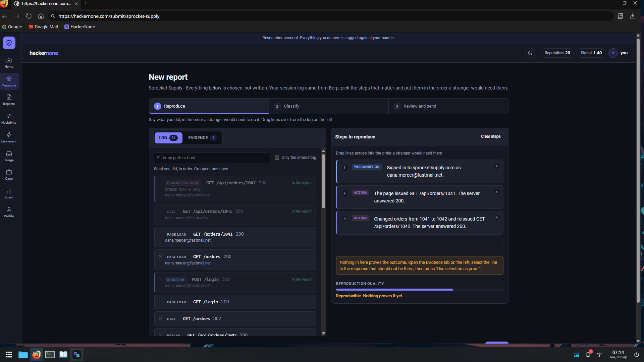Select the Reproduce step tab
Viewport: 644px width, 362px height.
click(x=209, y=106)
